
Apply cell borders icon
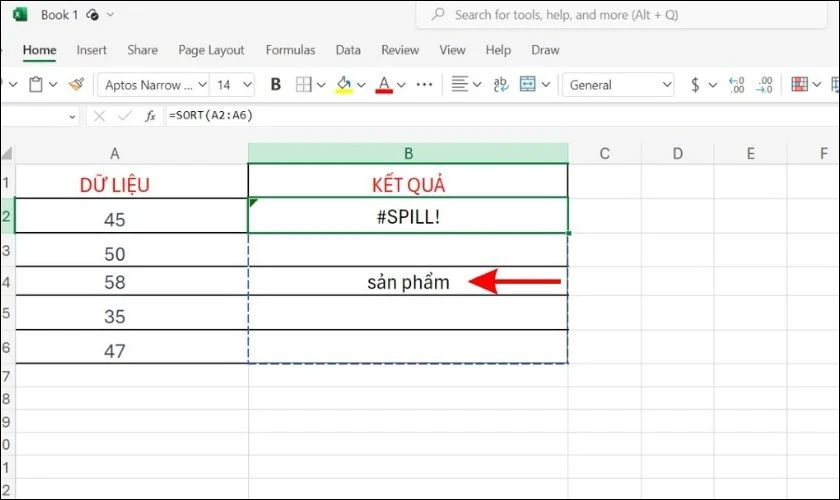(304, 84)
